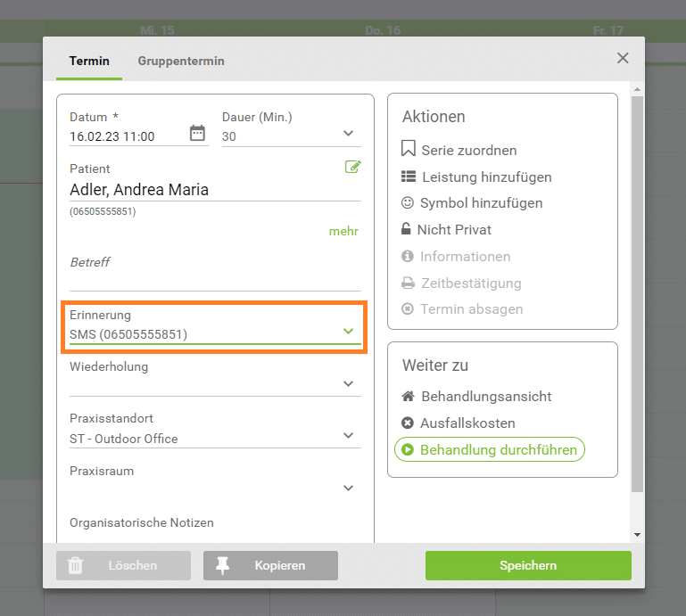The width and height of the screenshot is (686, 616).
Task: Click the Informationen text
Action: pos(465,256)
